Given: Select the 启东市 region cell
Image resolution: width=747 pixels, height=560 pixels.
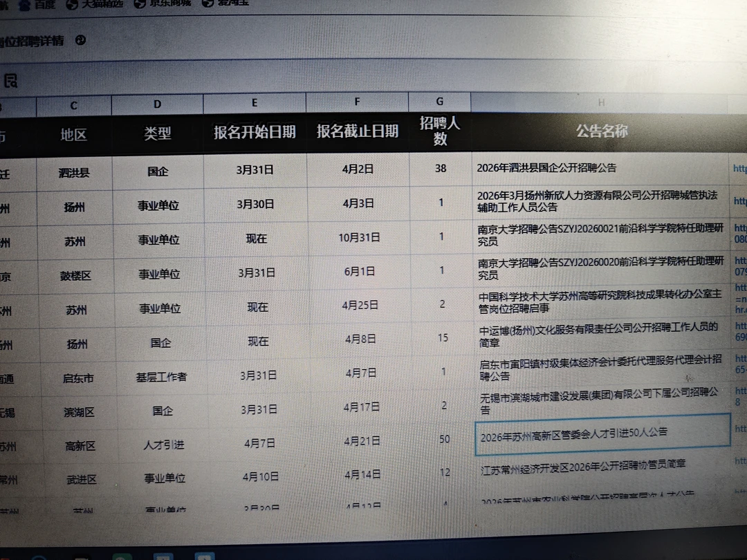Looking at the screenshot, I should [x=78, y=379].
